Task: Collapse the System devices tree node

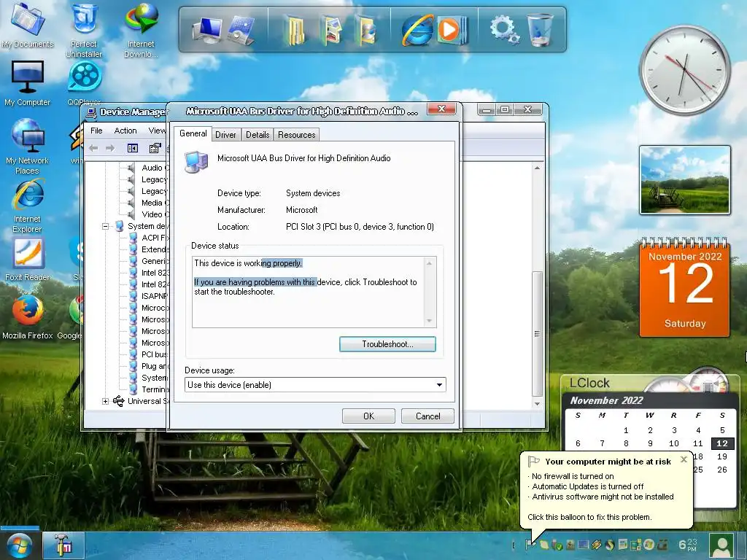Action: 105,226
